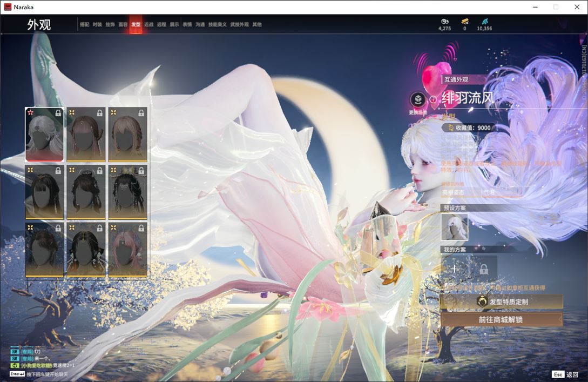
Task: Select the black hairstyle with gold center ornament
Action: click(86, 250)
